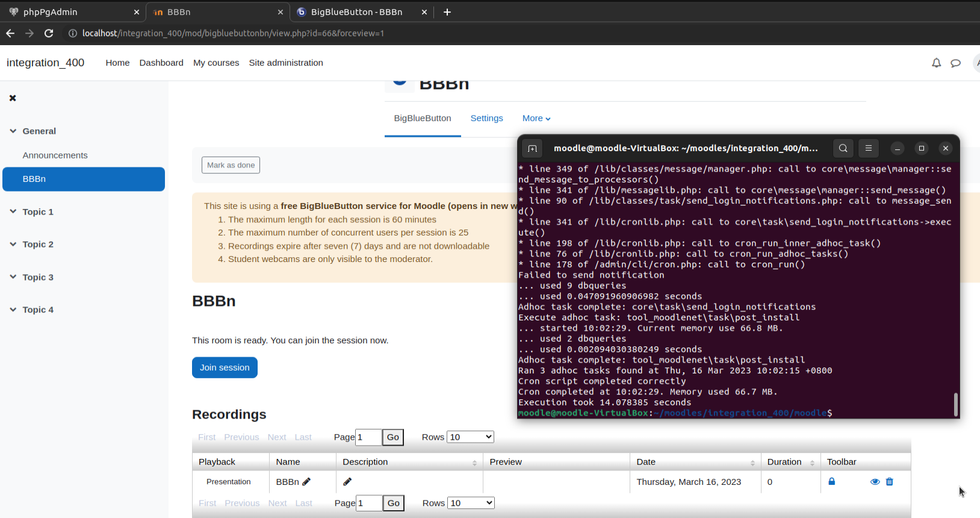Click the lower First pagination link
Viewport: 980px width, 518px height.
coord(208,503)
